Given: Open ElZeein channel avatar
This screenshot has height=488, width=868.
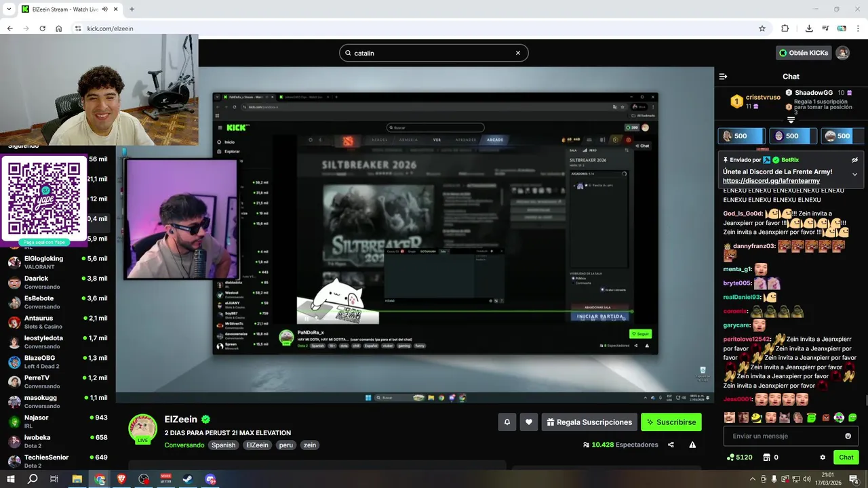Looking at the screenshot, I should pyautogui.click(x=143, y=428).
